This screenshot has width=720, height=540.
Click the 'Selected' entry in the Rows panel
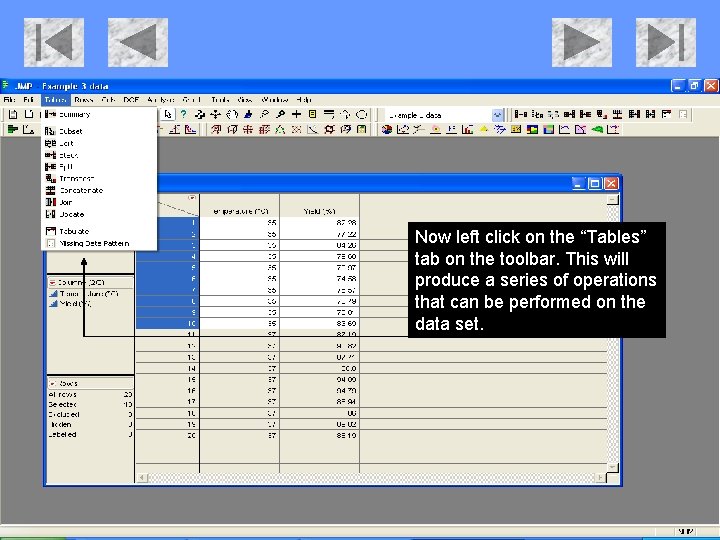point(63,405)
